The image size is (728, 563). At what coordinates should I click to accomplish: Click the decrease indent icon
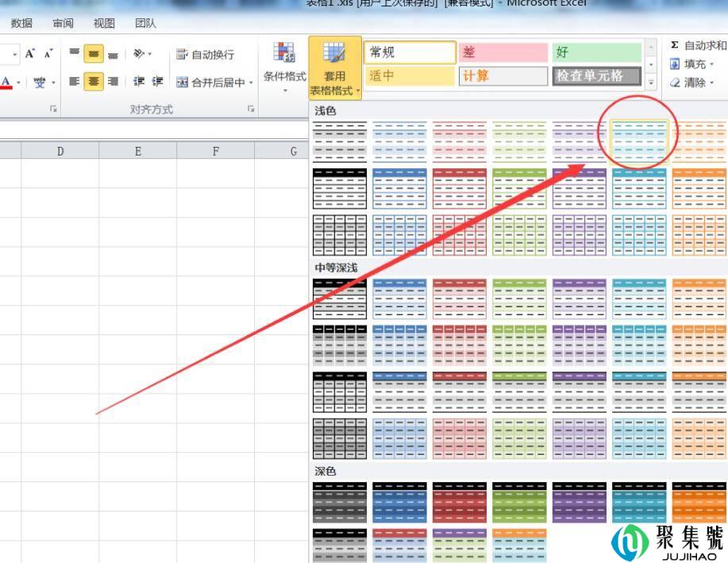click(x=139, y=82)
